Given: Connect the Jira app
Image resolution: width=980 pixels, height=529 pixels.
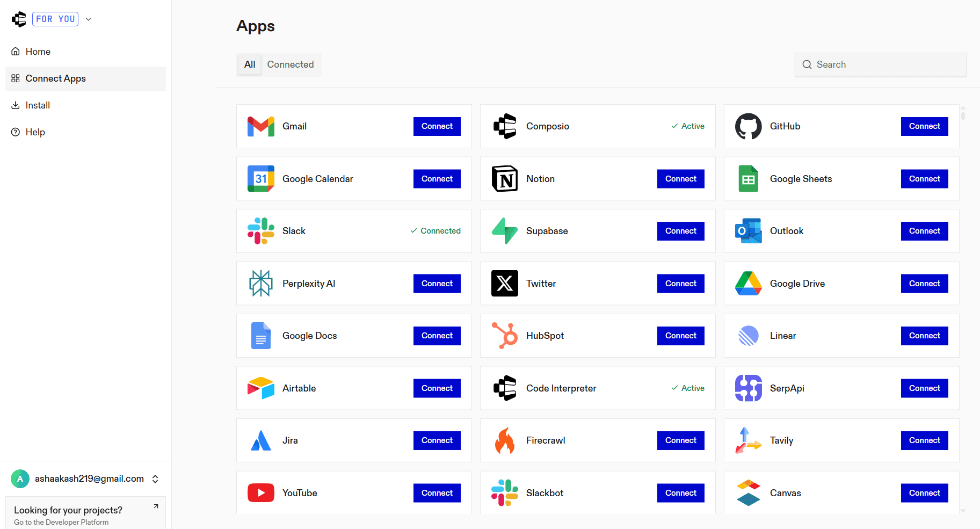Looking at the screenshot, I should [x=437, y=440].
